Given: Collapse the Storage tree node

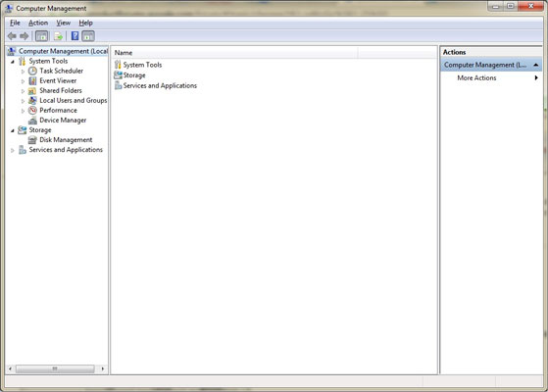Looking at the screenshot, I should 13,130.
